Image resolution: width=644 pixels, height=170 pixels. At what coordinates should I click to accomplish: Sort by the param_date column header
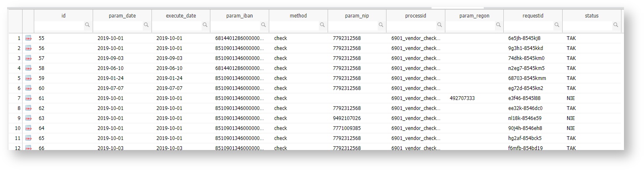(122, 16)
